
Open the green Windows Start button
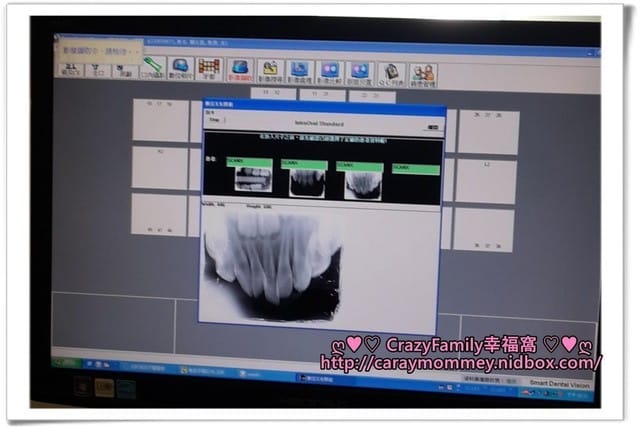pos(68,362)
